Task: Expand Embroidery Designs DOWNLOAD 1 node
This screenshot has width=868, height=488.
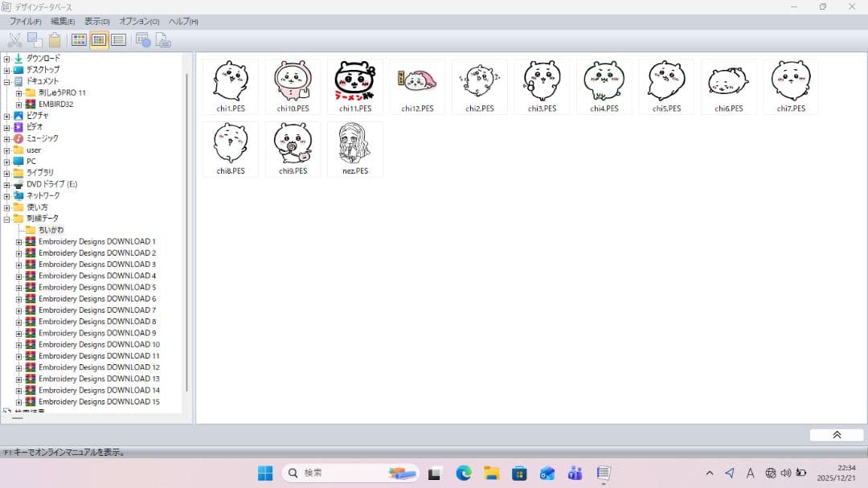Action: click(x=19, y=241)
